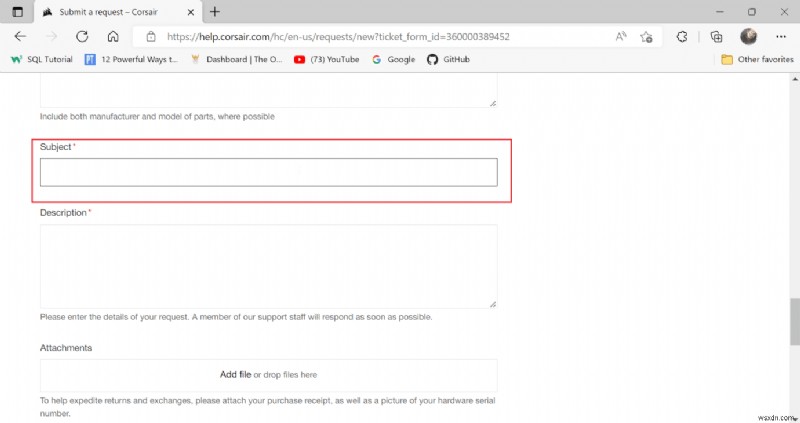Open the Collections icon
800x423 pixels.
pyautogui.click(x=716, y=37)
